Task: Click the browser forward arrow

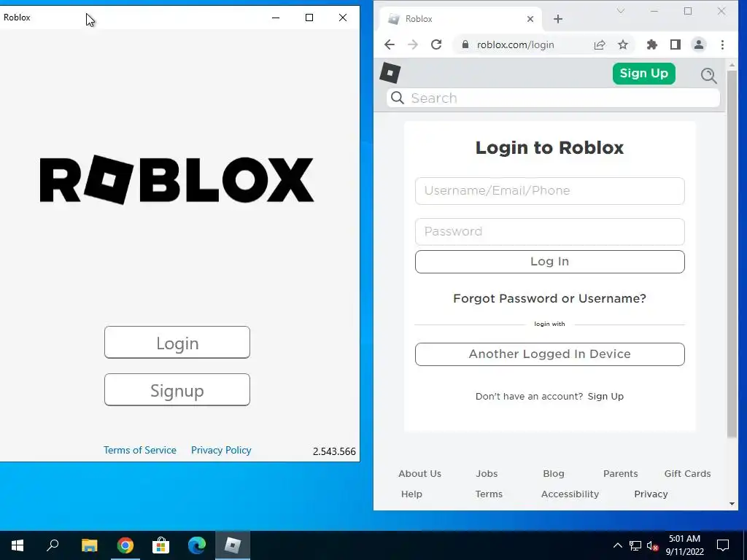Action: point(413,44)
